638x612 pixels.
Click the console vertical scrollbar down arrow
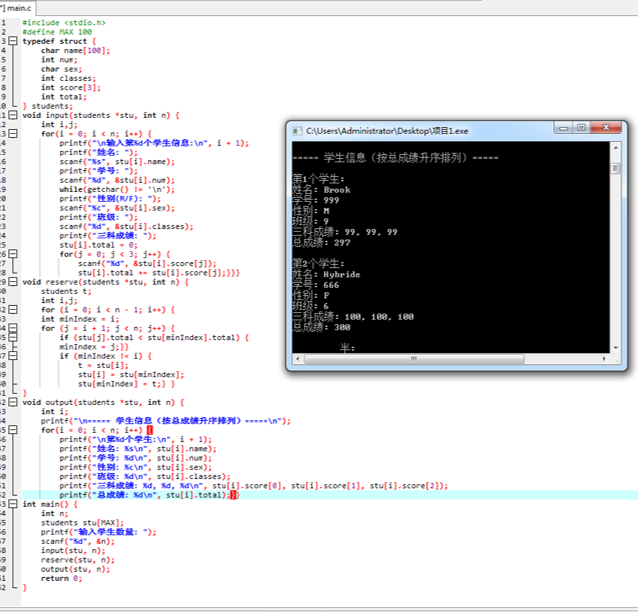(616, 348)
